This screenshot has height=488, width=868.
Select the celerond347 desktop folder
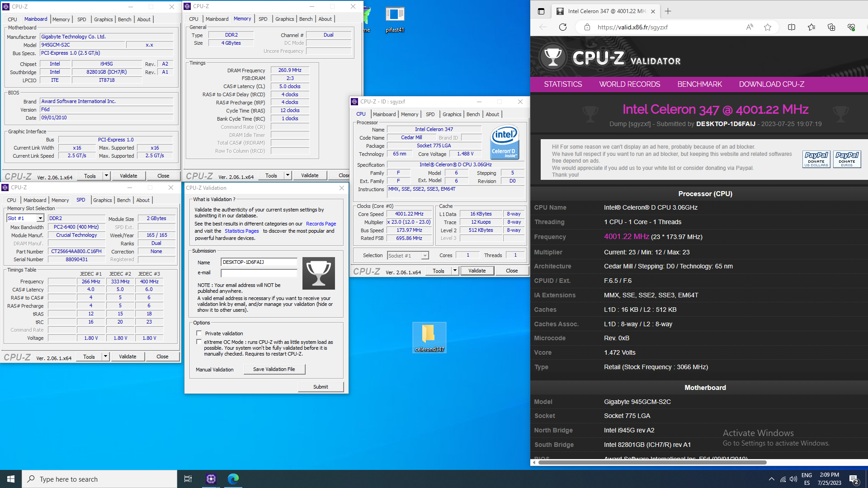[x=429, y=338]
